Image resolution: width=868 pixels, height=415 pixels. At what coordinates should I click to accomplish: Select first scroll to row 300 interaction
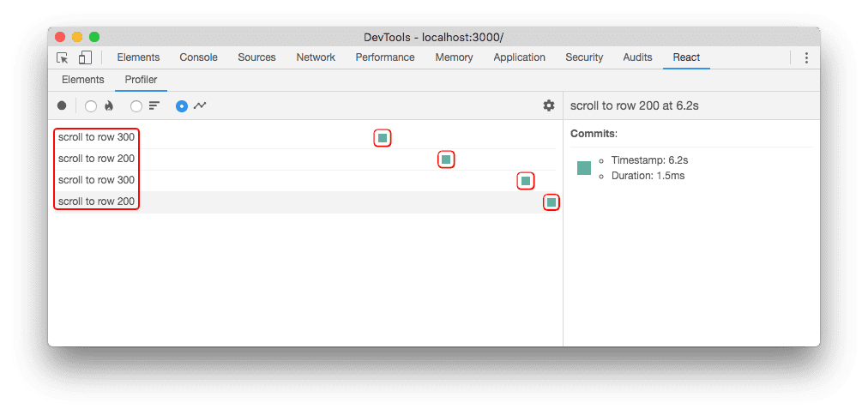[x=96, y=137]
